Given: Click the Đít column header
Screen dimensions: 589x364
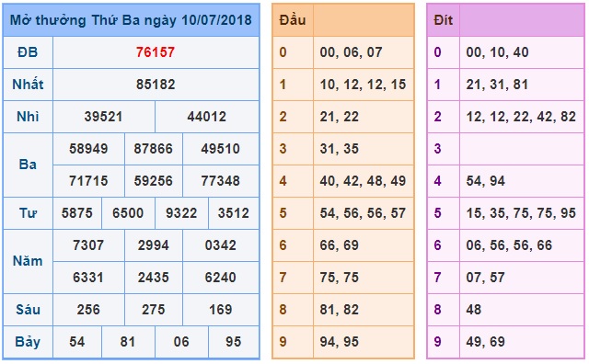Looking at the screenshot, I should (x=444, y=20).
